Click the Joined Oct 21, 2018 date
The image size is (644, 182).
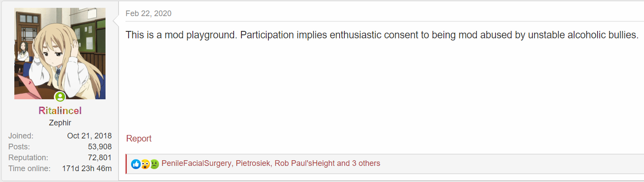tap(89, 136)
